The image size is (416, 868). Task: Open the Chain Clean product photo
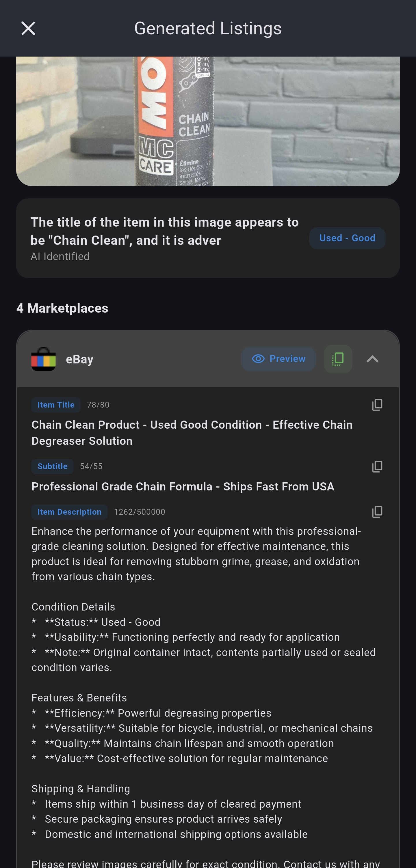click(208, 121)
